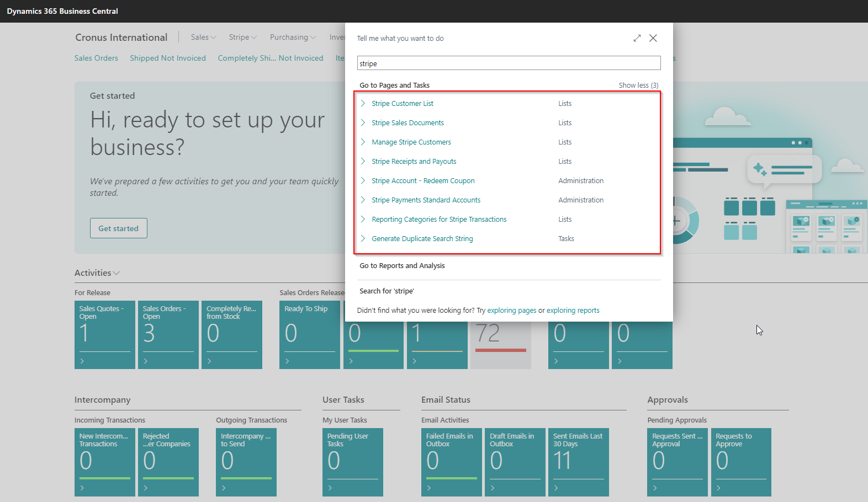Image resolution: width=868 pixels, height=502 pixels.
Task: Open Requests to Approve tile
Action: pos(741,462)
